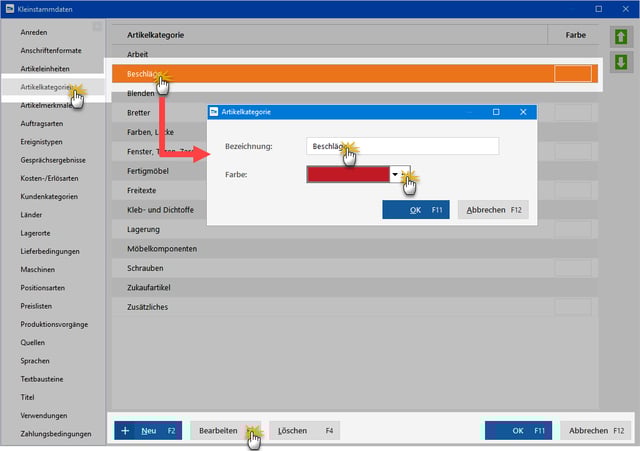Click the green move-down arrow icon
640x451 pixels.
[619, 62]
